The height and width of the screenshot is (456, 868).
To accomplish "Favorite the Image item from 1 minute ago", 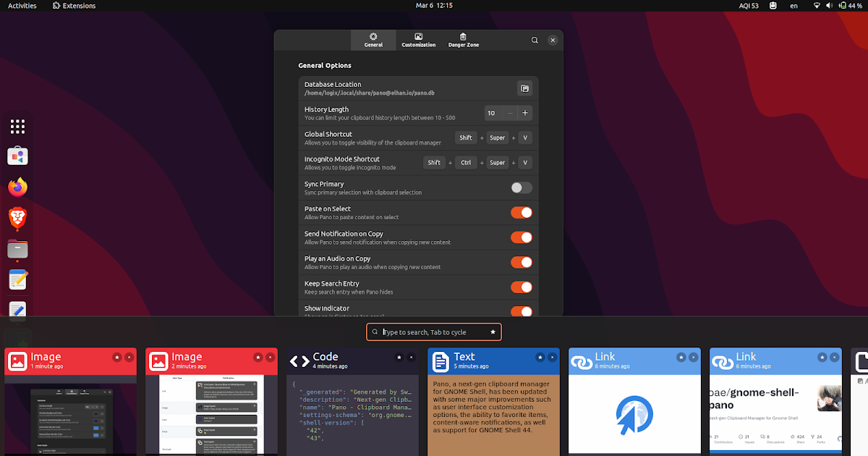I will pos(116,357).
